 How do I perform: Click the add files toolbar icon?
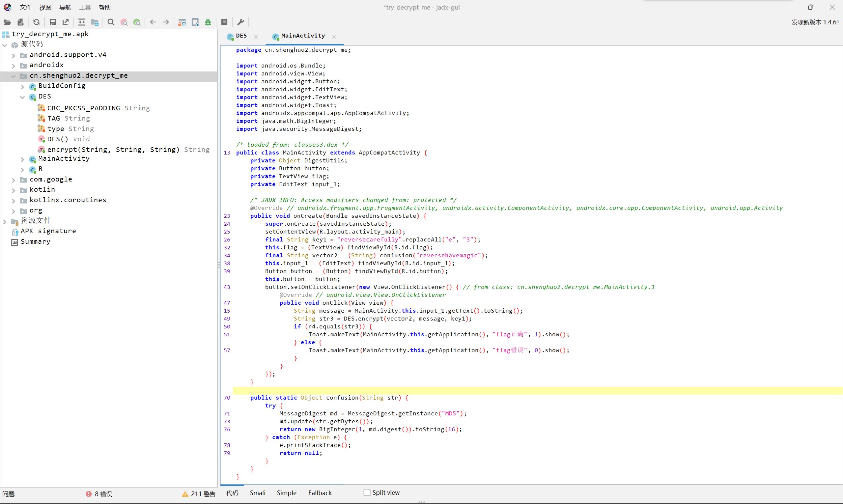(21, 22)
